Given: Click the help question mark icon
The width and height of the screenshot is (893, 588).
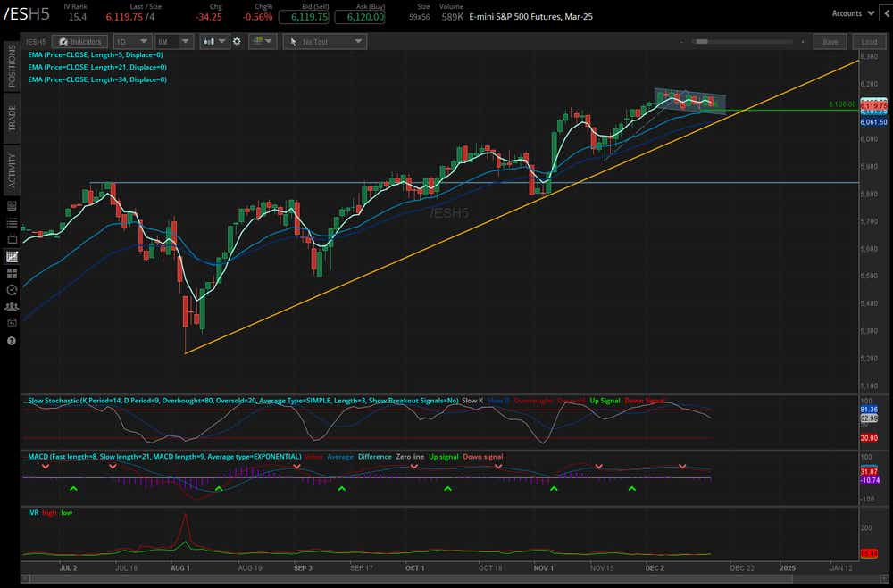Looking at the screenshot, I should [x=12, y=340].
